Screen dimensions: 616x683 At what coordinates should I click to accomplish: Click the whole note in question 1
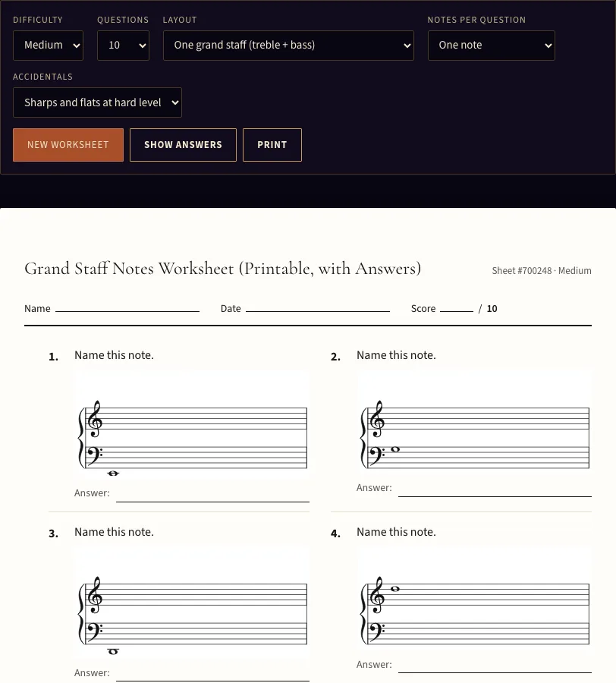pos(113,474)
